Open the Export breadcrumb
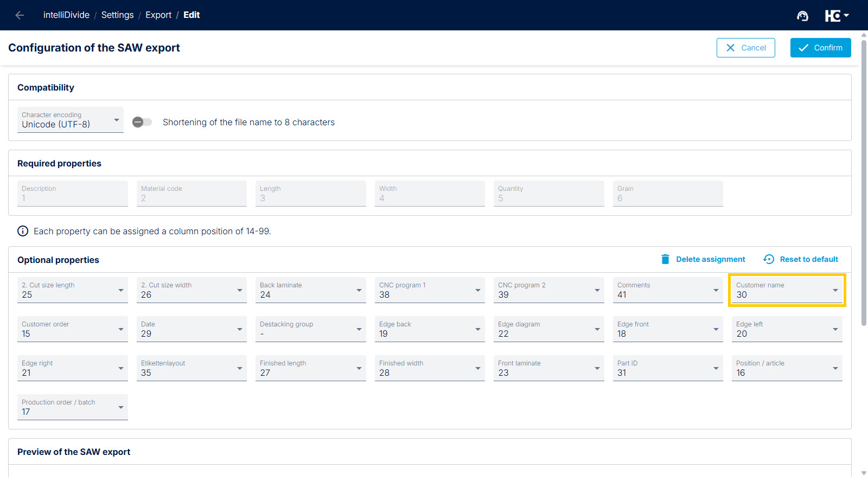The image size is (868, 488). tap(158, 15)
